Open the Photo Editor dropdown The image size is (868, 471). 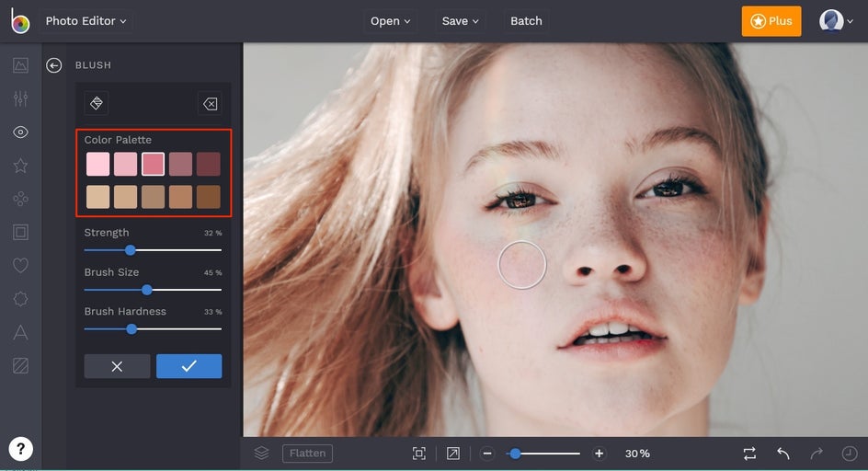(86, 21)
